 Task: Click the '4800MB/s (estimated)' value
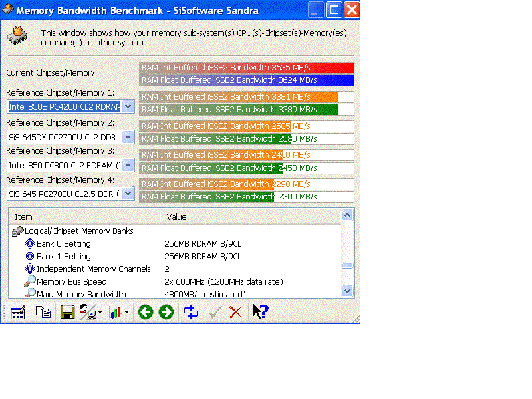point(205,294)
